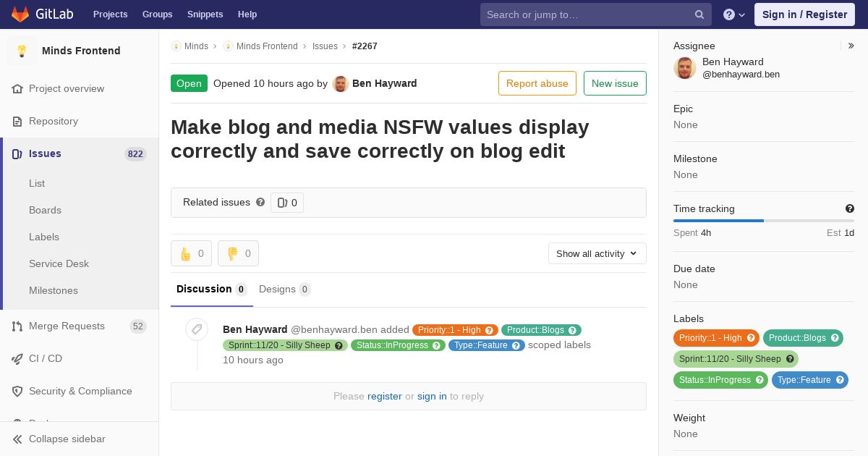The image size is (868, 456).
Task: Click the Priority::1 - High label in sidebar
Action: [716, 338]
